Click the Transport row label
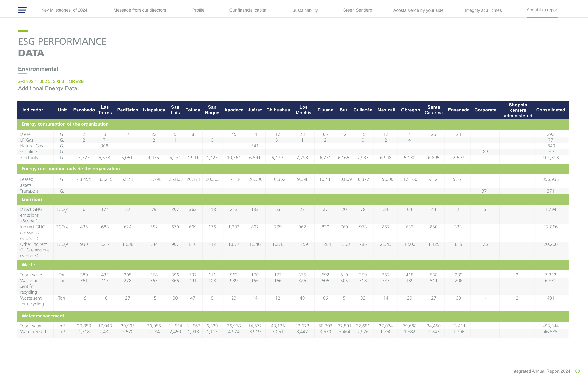The height and width of the screenshot is (380, 588). pos(29,191)
